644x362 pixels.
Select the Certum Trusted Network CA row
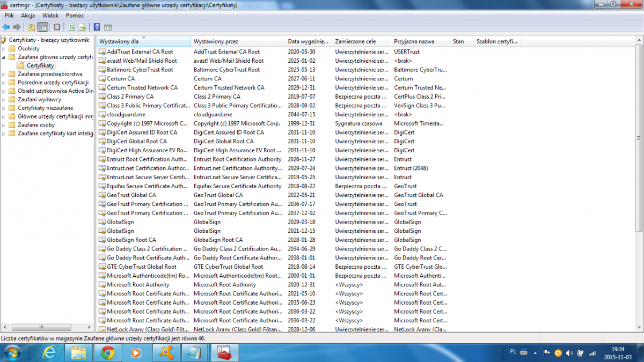[366, 87]
